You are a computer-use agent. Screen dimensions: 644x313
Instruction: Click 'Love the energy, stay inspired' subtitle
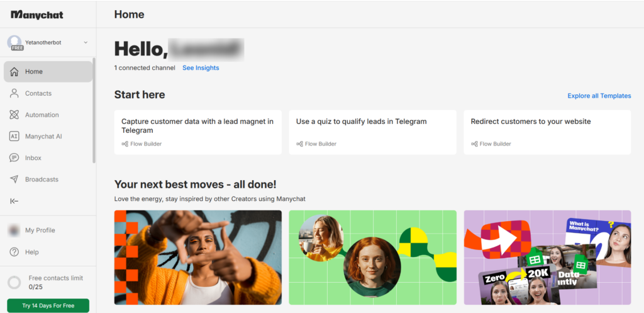[210, 199]
